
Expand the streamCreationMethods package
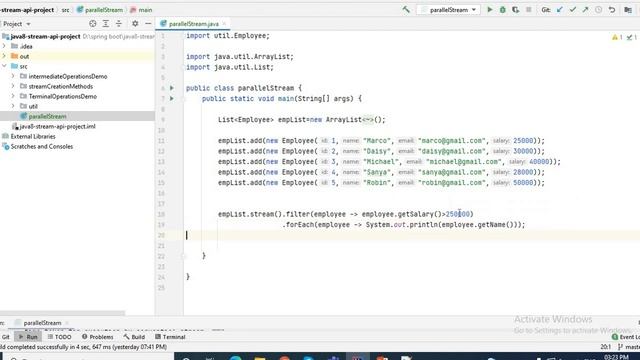pyautogui.click(x=13, y=86)
